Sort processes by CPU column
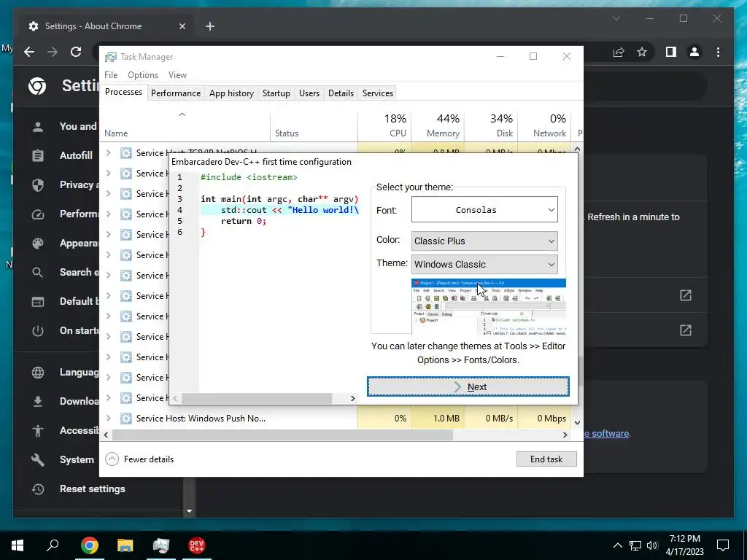The width and height of the screenshot is (747, 560). tap(384, 125)
